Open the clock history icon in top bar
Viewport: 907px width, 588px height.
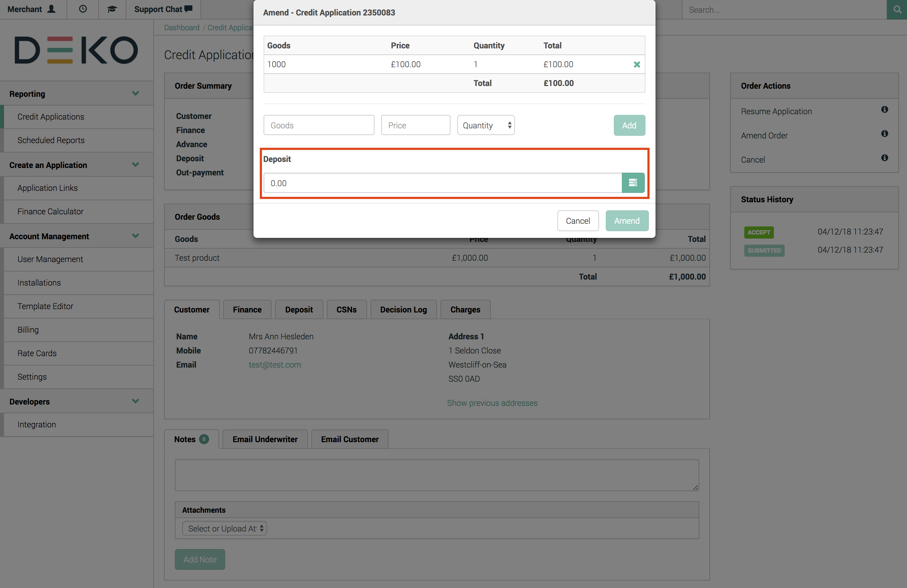point(83,9)
